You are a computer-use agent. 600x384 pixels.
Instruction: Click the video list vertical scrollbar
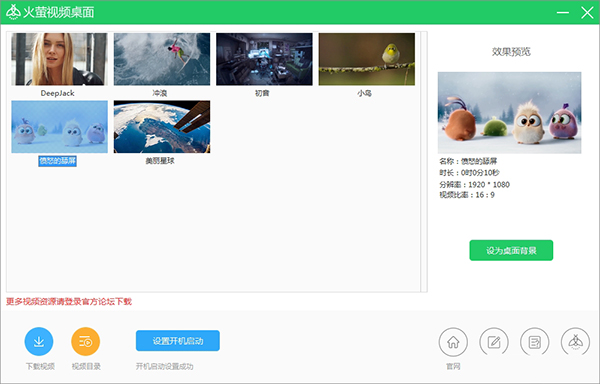(x=424, y=162)
